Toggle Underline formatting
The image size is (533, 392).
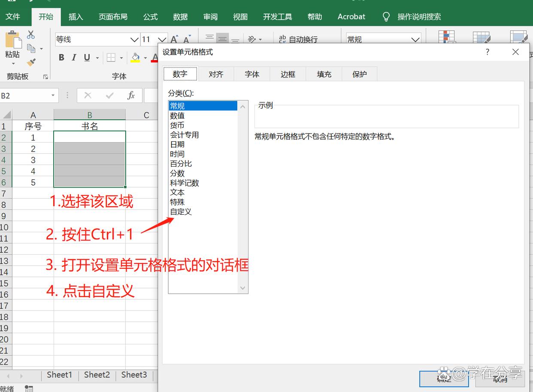click(87, 58)
